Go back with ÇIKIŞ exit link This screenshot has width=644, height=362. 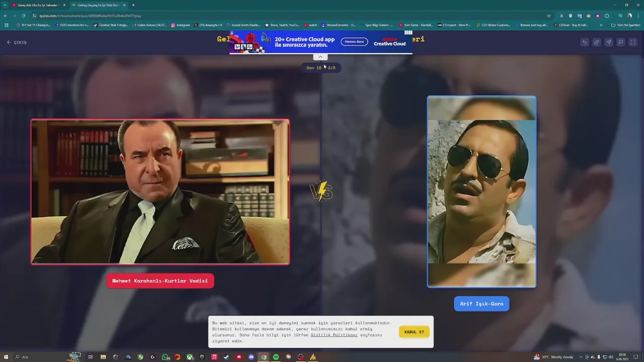(x=17, y=42)
